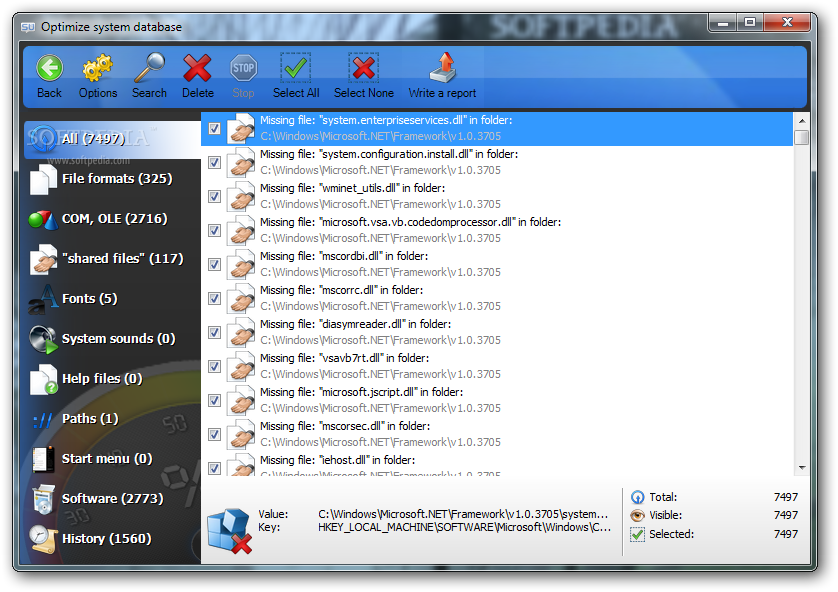Click the Value path text in details
This screenshot has width=838, height=592.
point(463,514)
